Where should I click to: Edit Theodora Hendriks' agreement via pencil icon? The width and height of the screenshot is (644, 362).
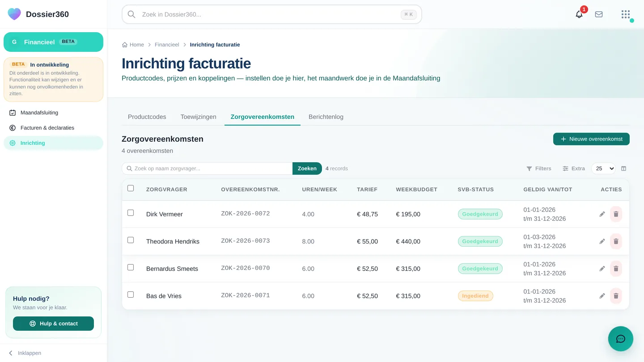point(602,241)
